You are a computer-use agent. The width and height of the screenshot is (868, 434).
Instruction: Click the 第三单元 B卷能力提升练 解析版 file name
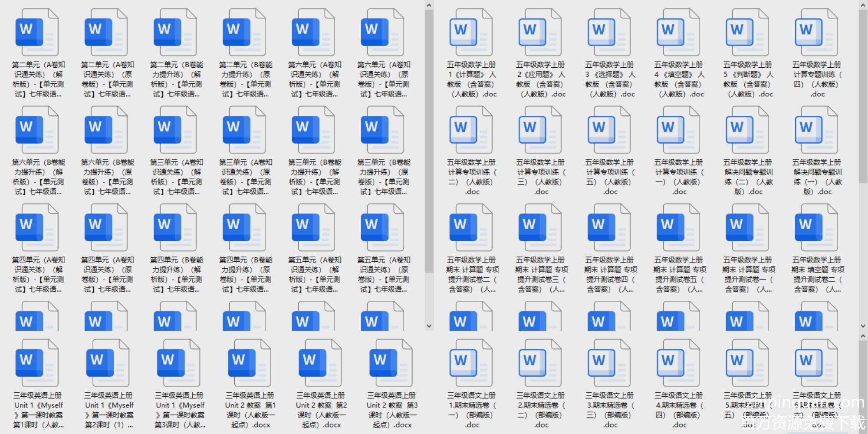pyautogui.click(x=315, y=177)
